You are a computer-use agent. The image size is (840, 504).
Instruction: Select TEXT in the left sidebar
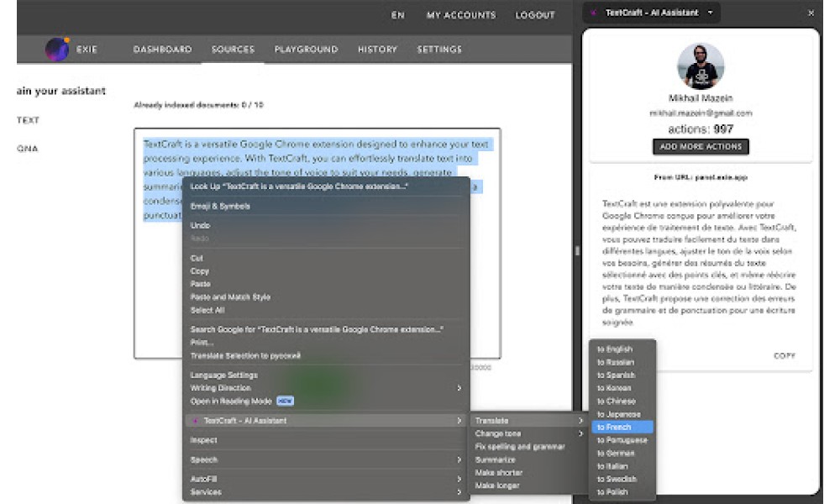pos(28,120)
